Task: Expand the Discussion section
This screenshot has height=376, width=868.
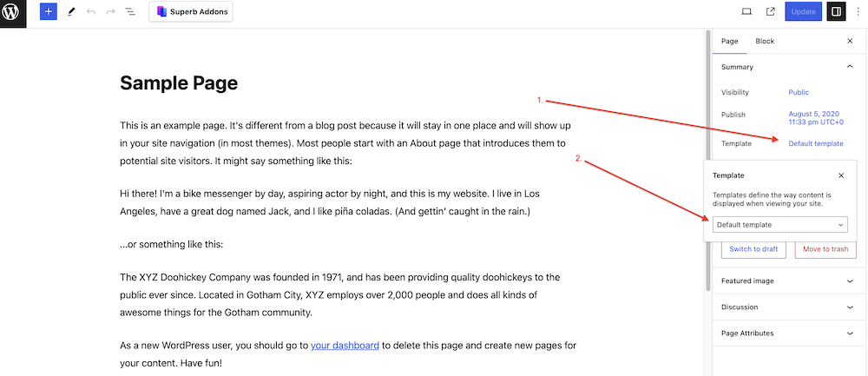Action: tap(790, 307)
